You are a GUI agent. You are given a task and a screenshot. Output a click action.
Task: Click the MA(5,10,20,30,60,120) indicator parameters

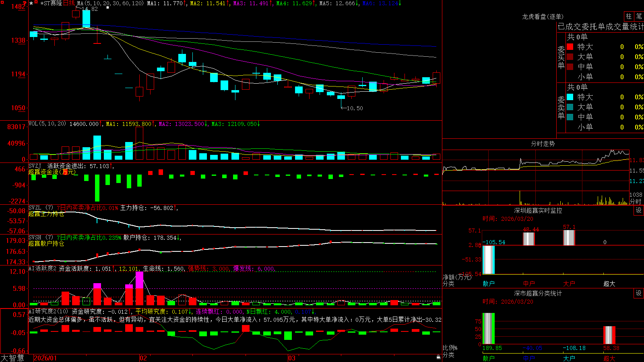click(110, 3)
